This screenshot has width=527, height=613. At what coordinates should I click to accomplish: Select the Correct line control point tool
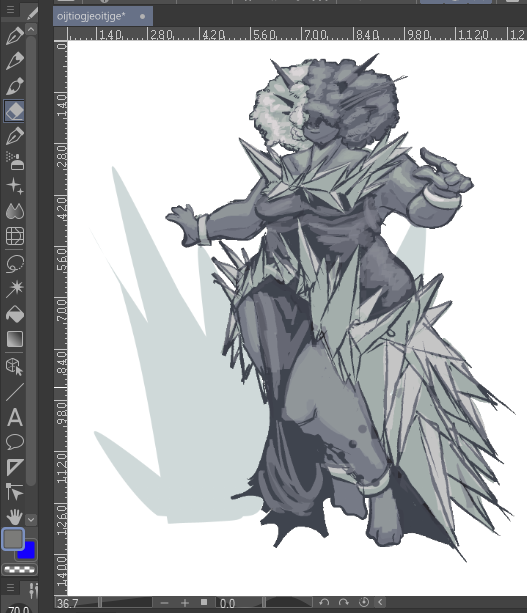point(14,492)
